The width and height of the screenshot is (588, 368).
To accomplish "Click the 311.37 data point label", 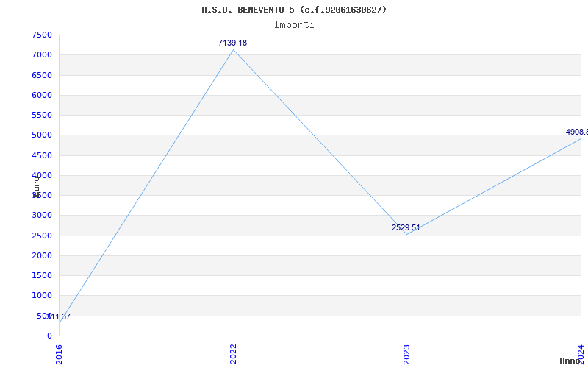I will [x=60, y=316].
